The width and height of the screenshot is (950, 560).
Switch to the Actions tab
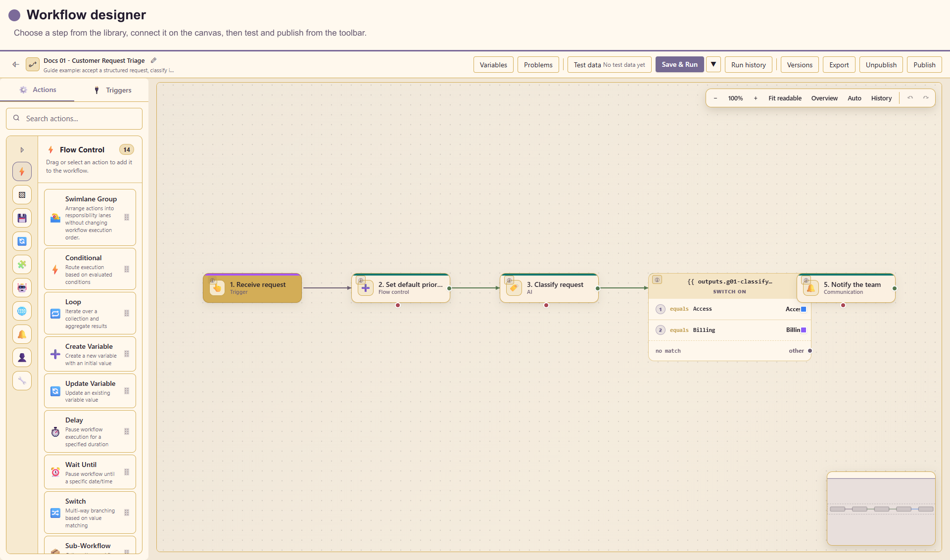[x=38, y=90]
